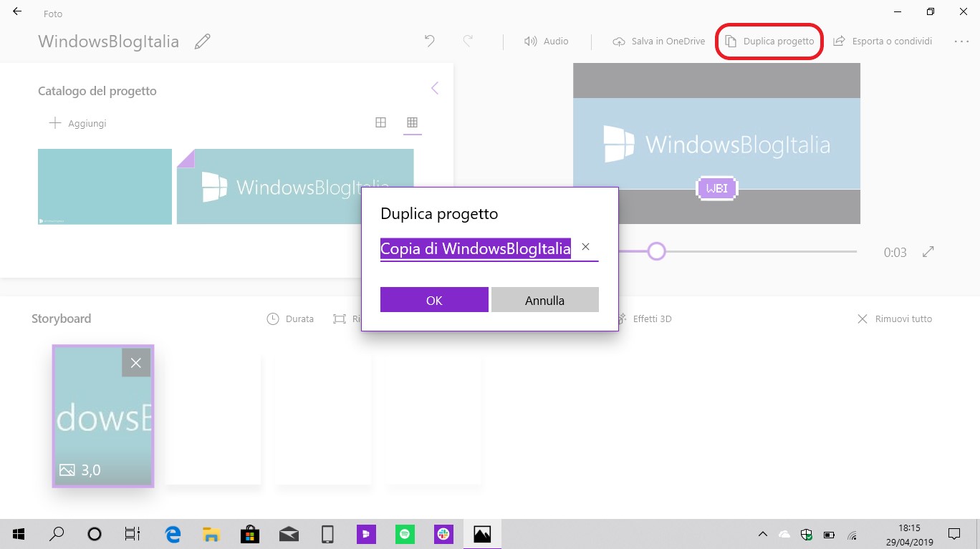Open Spotify from the taskbar
980x549 pixels.
pos(405,534)
